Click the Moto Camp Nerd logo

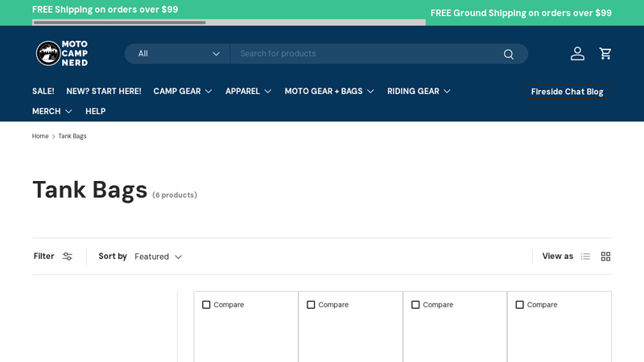coord(62,53)
